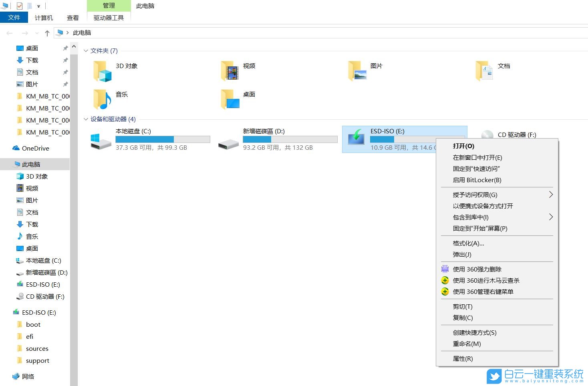Expand the 授予访问权限(G) submenu arrow
Screen dimensions: 588x386
click(x=551, y=195)
